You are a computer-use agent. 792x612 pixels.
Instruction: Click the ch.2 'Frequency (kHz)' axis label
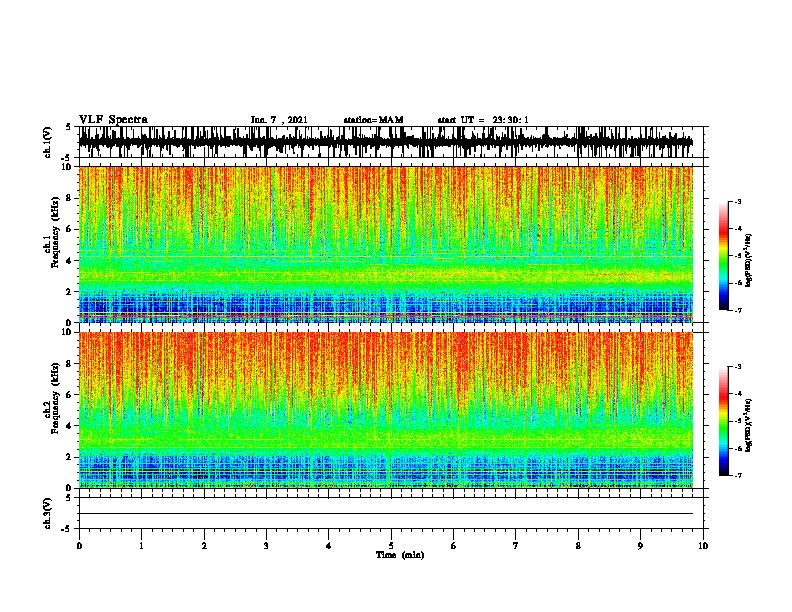coord(55,398)
